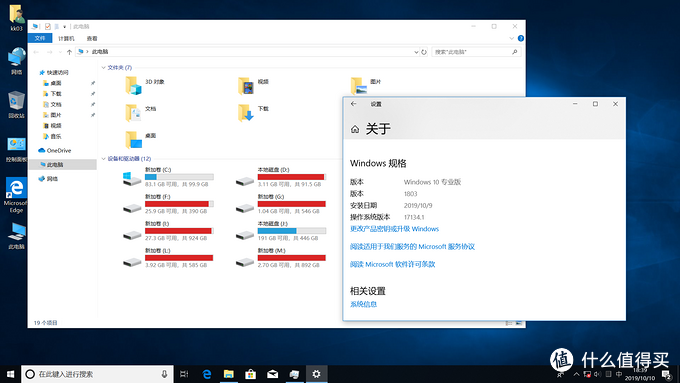The image size is (680, 383).
Task: Click the Explorer search box
Action: [x=476, y=52]
